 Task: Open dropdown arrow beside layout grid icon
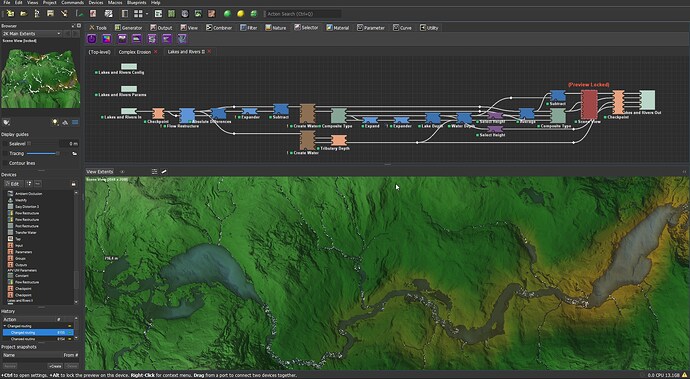147,14
